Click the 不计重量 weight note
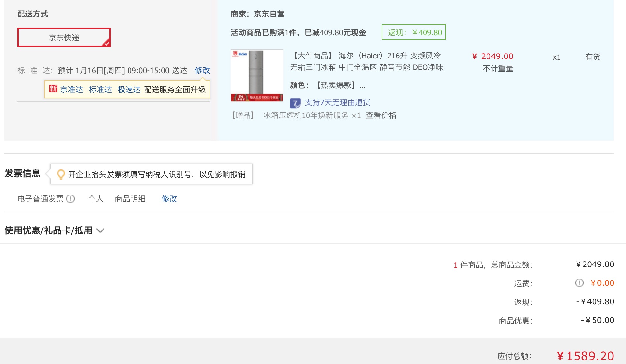This screenshot has width=626, height=364. coord(498,69)
